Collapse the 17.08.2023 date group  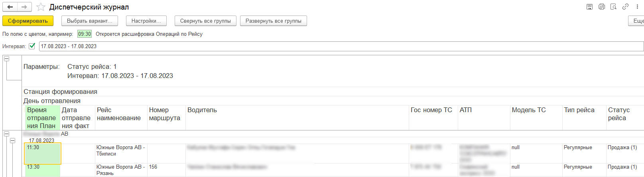coord(13,140)
